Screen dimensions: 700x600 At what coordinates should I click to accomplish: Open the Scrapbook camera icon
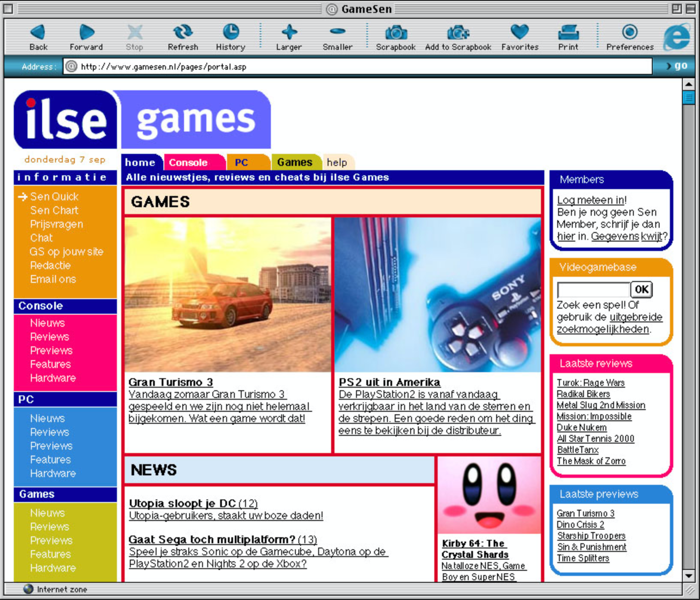[396, 32]
